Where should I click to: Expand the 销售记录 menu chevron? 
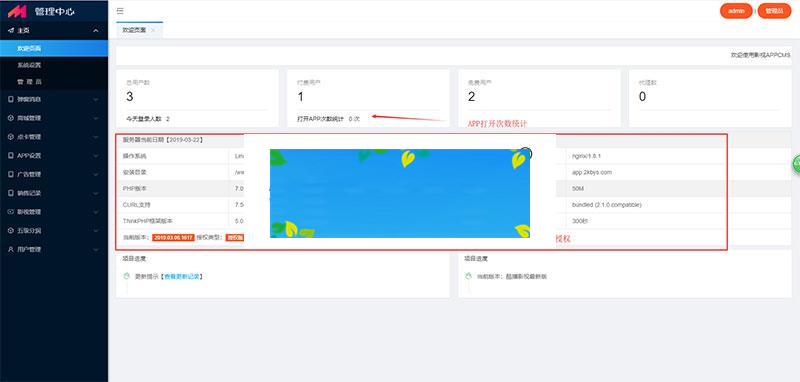pyautogui.click(x=96, y=193)
